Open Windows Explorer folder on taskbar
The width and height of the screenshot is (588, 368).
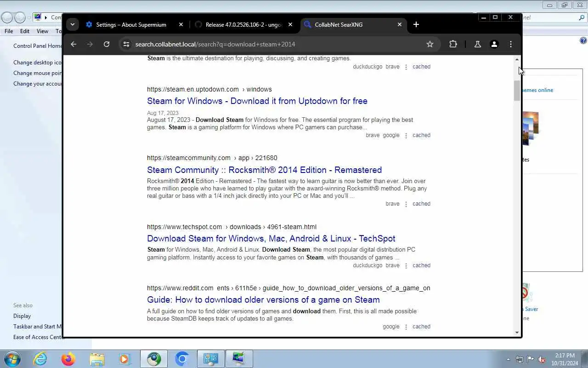pyautogui.click(x=96, y=359)
